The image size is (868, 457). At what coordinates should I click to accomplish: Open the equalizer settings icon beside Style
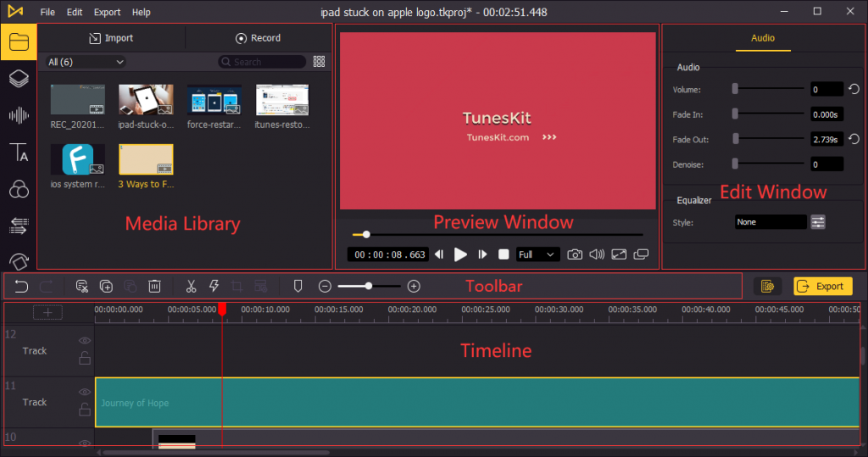818,222
